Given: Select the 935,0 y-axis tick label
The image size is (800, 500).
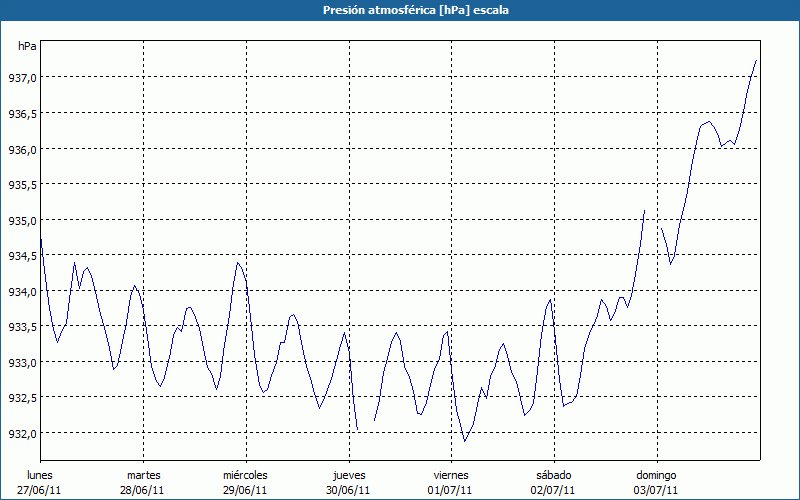Looking at the screenshot, I should [x=22, y=220].
